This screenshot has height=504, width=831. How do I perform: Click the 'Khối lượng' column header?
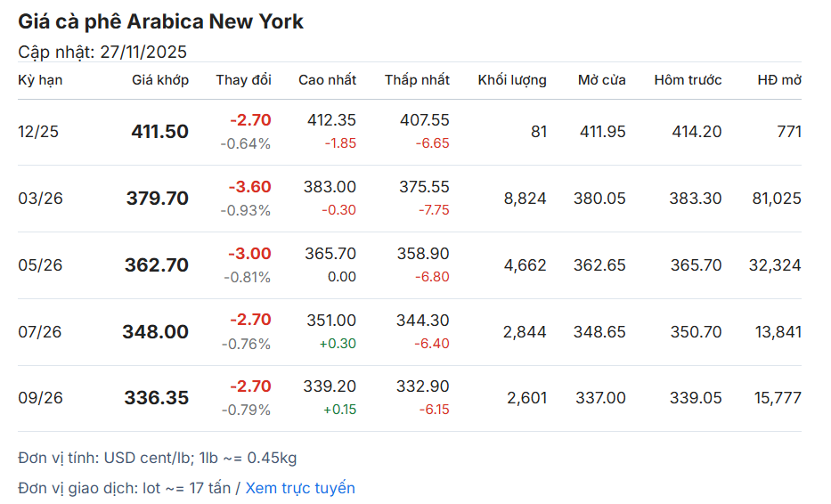[x=512, y=80]
